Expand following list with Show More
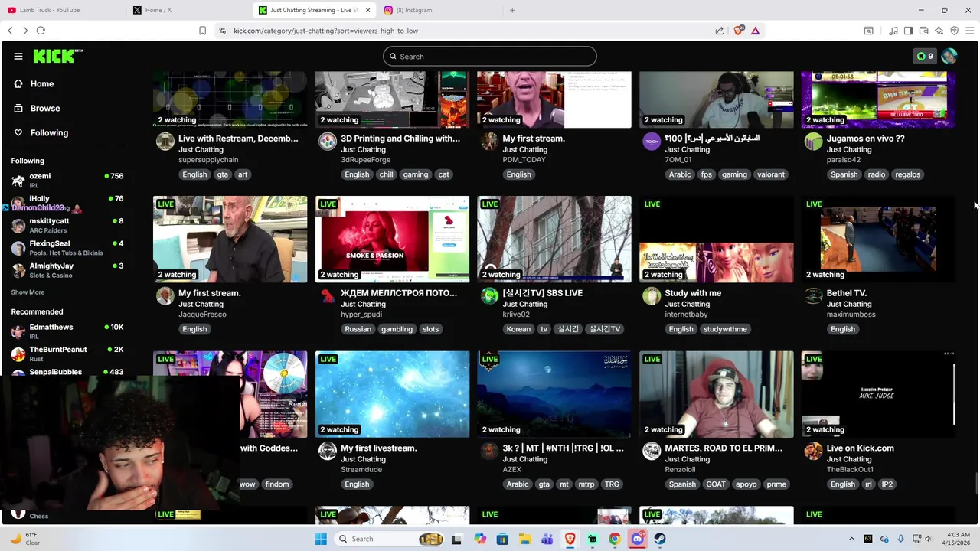The height and width of the screenshot is (551, 980). (28, 292)
